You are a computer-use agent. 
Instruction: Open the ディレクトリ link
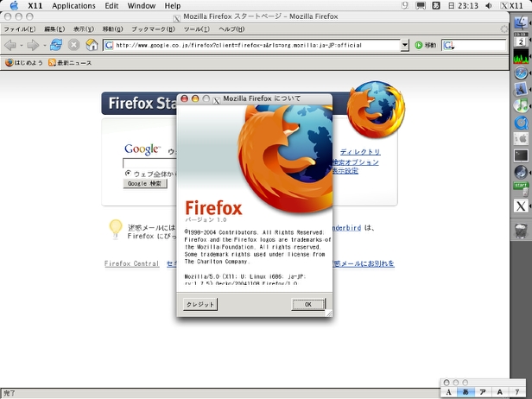[360, 152]
